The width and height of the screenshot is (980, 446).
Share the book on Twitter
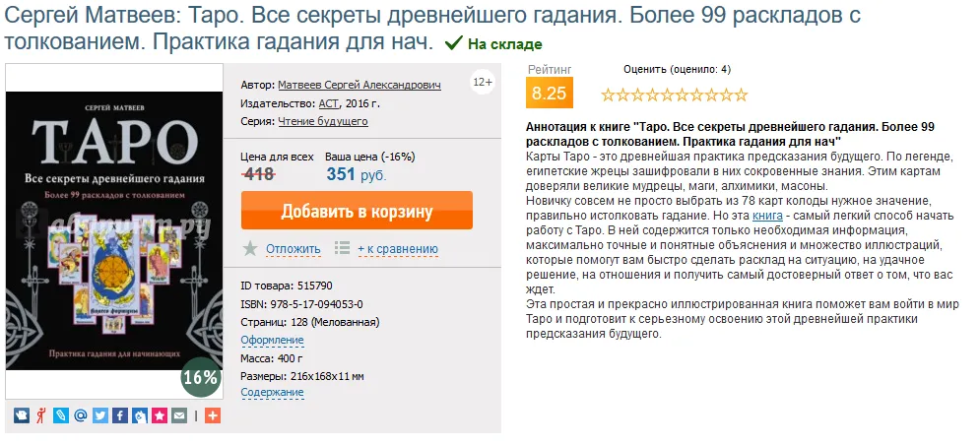coord(99,415)
